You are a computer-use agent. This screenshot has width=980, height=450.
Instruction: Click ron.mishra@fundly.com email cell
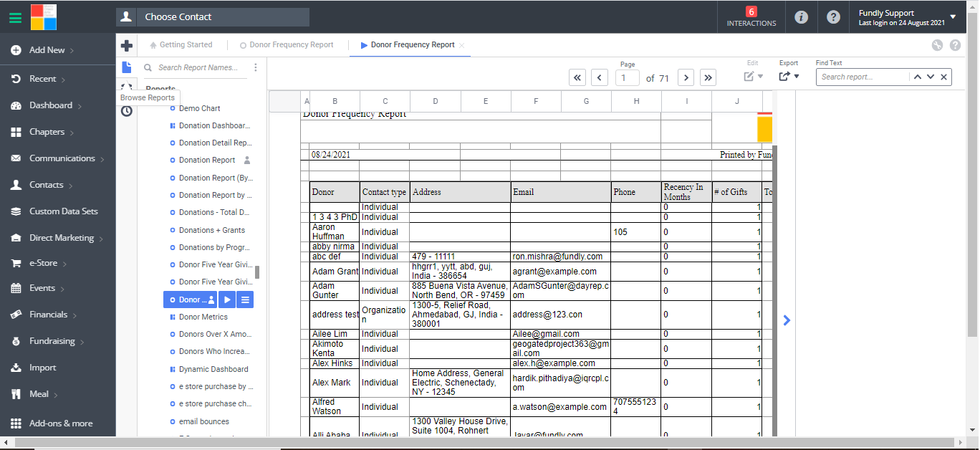(x=560, y=257)
